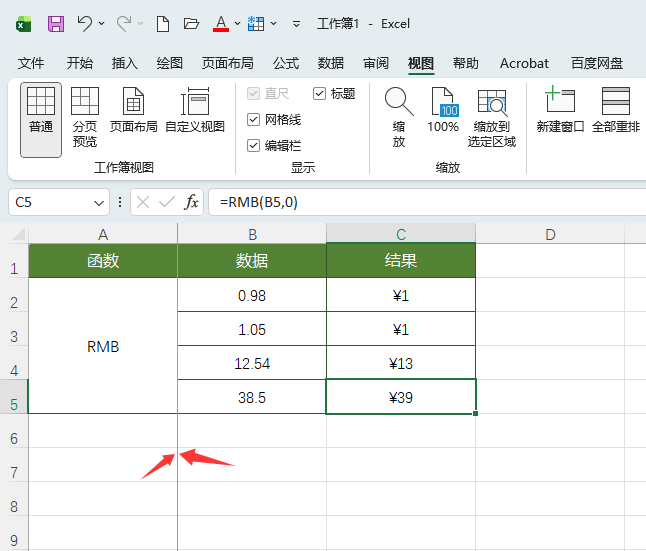The height and width of the screenshot is (551, 646).
Task: Open the Acrobat ribbon tab
Action: 524,63
